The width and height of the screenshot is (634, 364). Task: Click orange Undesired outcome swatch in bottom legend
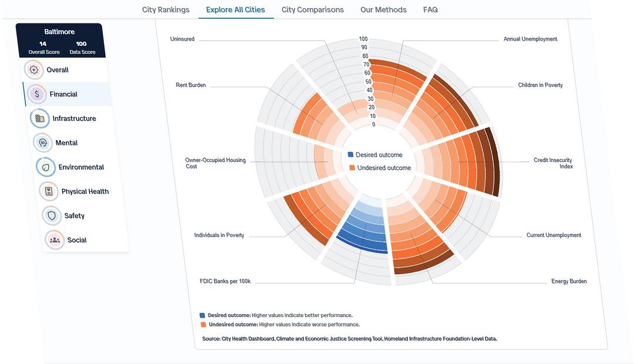[x=203, y=324]
